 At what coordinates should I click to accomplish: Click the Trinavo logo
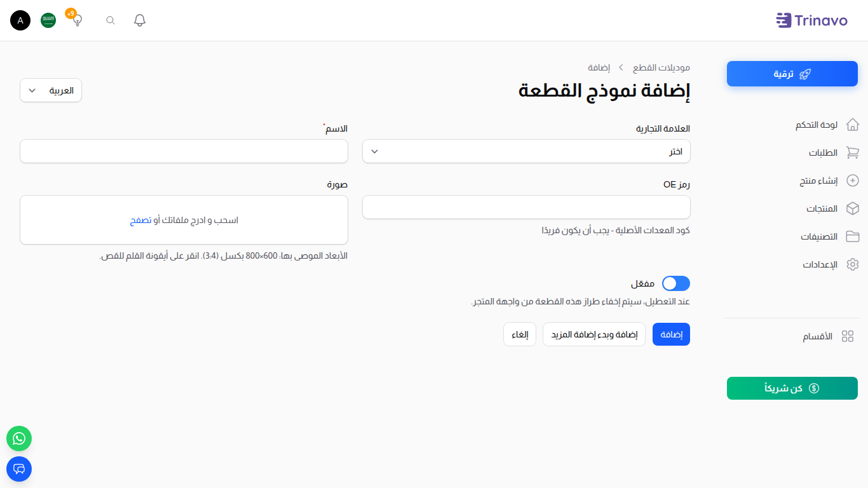coord(811,20)
